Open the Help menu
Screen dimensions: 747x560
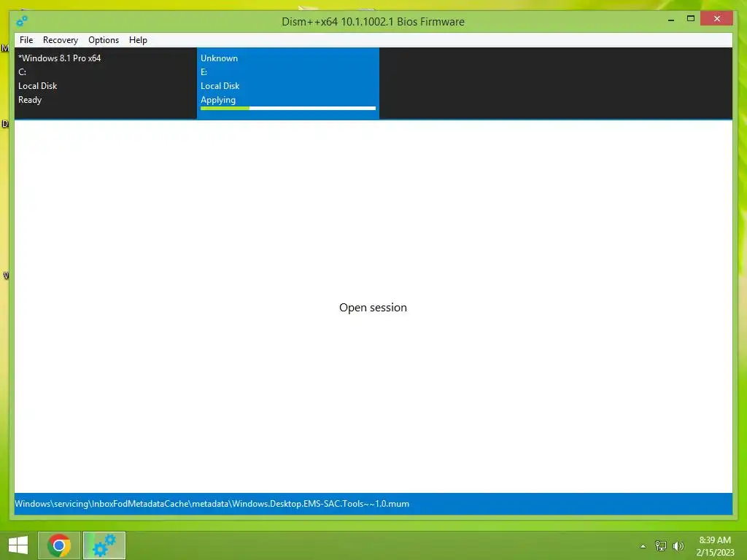(138, 40)
